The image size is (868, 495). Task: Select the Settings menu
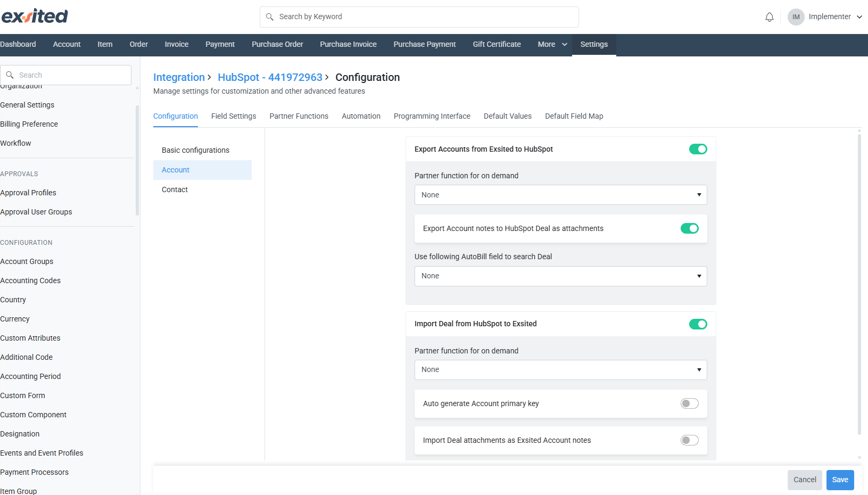(594, 45)
